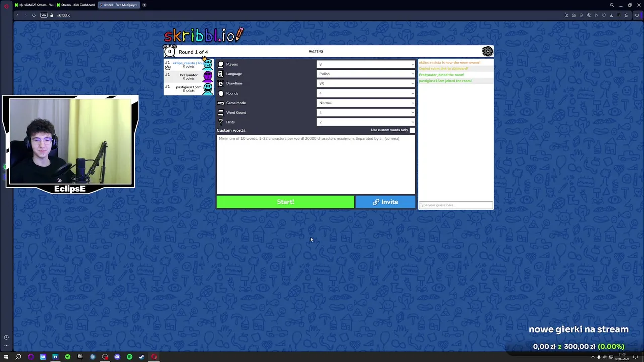The height and width of the screenshot is (362, 644).
Task: Open the Language dropdown set to Polish
Action: [366, 74]
